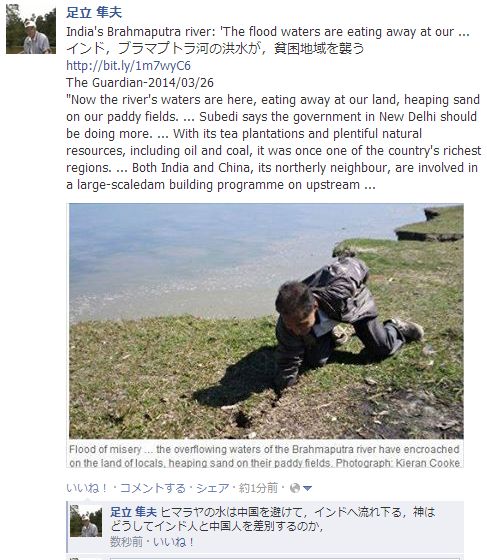Screen dimensions: 487x560
Task: Open the post author's profile picture
Action: [31, 29]
